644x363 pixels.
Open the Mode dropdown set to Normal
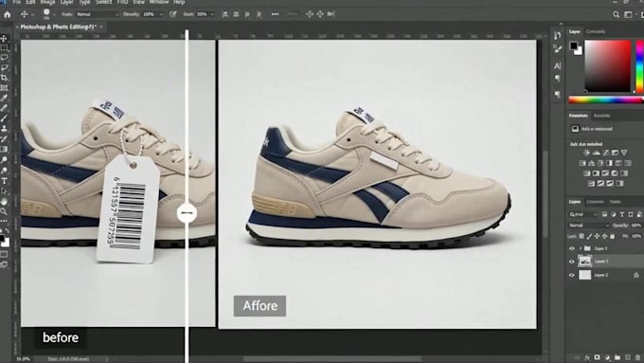[98, 14]
